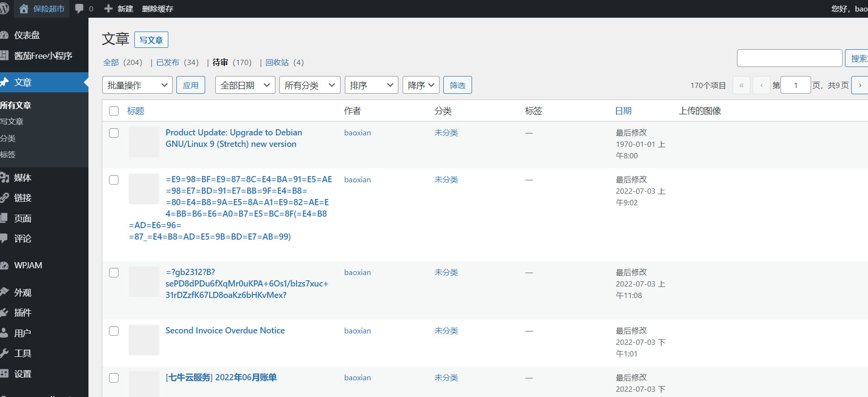
Task: Show 回收站 (4) trash filter
Action: coord(285,62)
